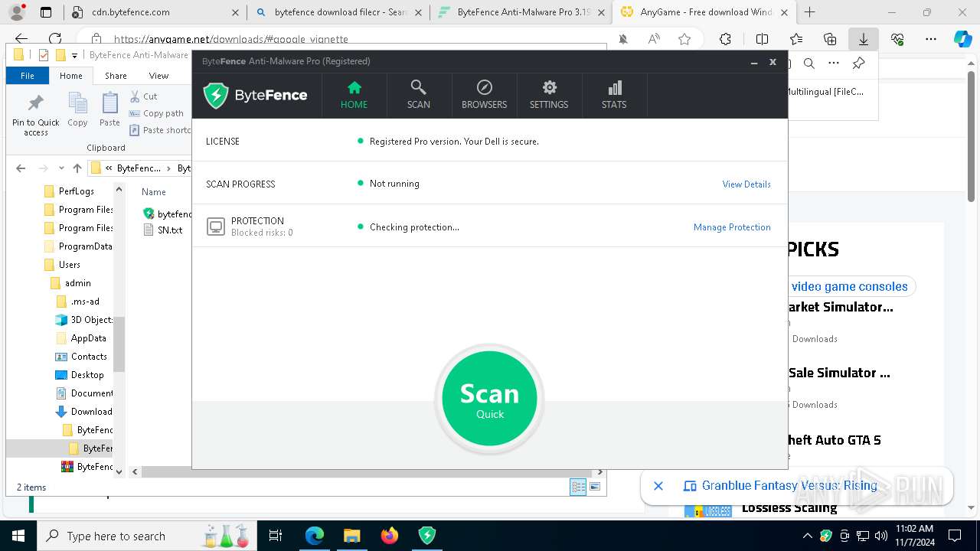980x551 pixels.
Task: Click the Explorer back arrow
Action: [x=21, y=168]
